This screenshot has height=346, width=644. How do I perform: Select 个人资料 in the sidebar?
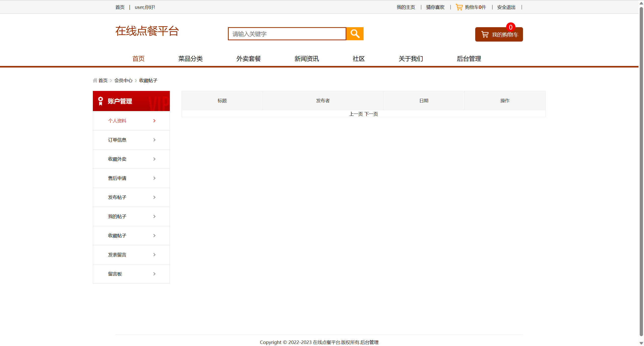[x=117, y=121]
